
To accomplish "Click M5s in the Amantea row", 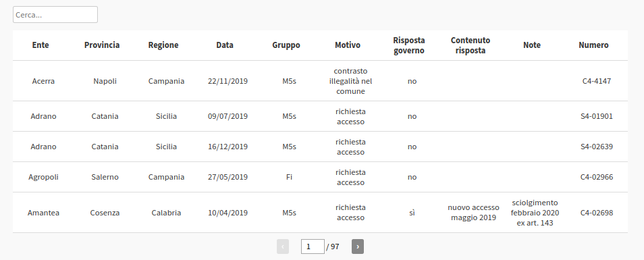I will click(x=289, y=213).
